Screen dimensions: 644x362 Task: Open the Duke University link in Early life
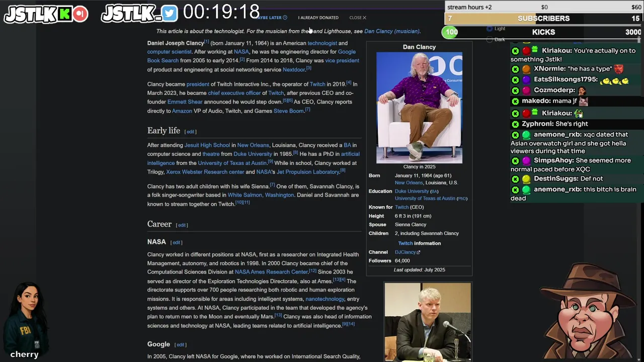253,154
